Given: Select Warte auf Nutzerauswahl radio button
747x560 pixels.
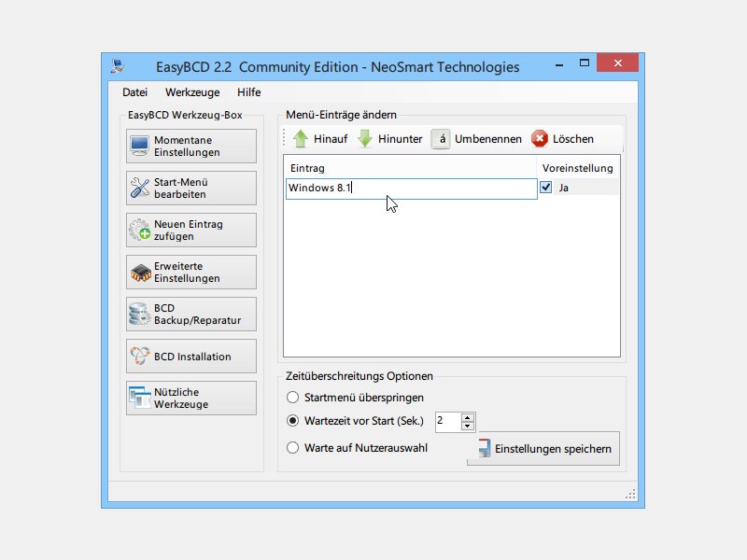Looking at the screenshot, I should [x=292, y=448].
